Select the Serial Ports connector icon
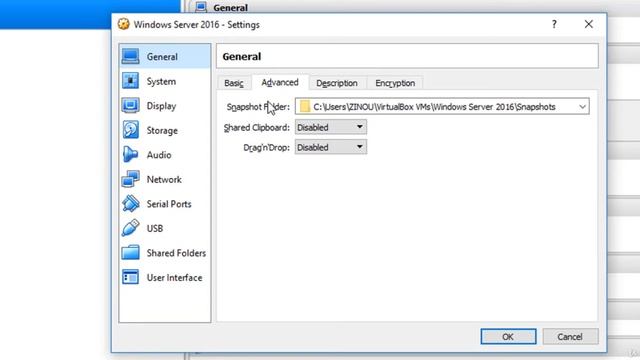640x360 pixels. (130, 203)
